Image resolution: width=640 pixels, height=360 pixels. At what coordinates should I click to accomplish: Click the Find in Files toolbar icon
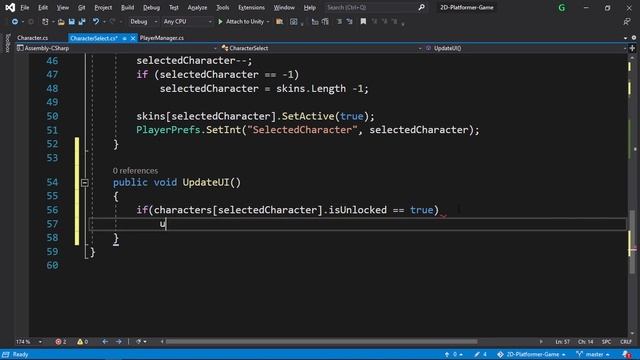[279, 22]
